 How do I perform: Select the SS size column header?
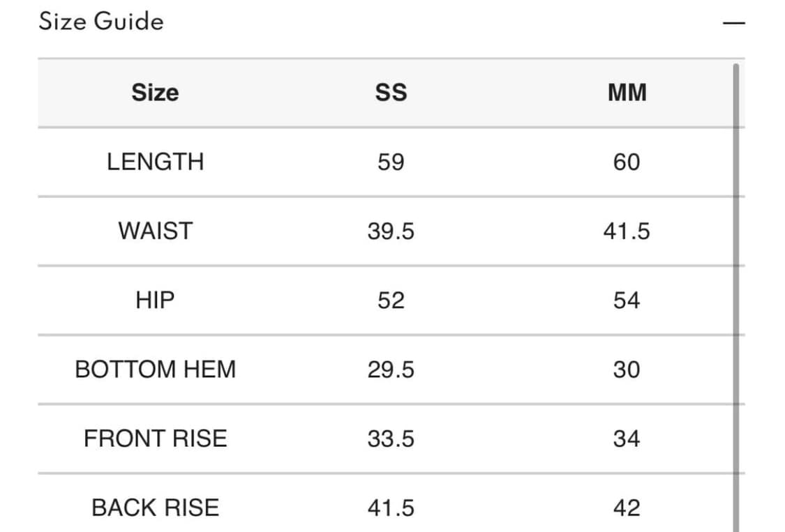point(391,93)
